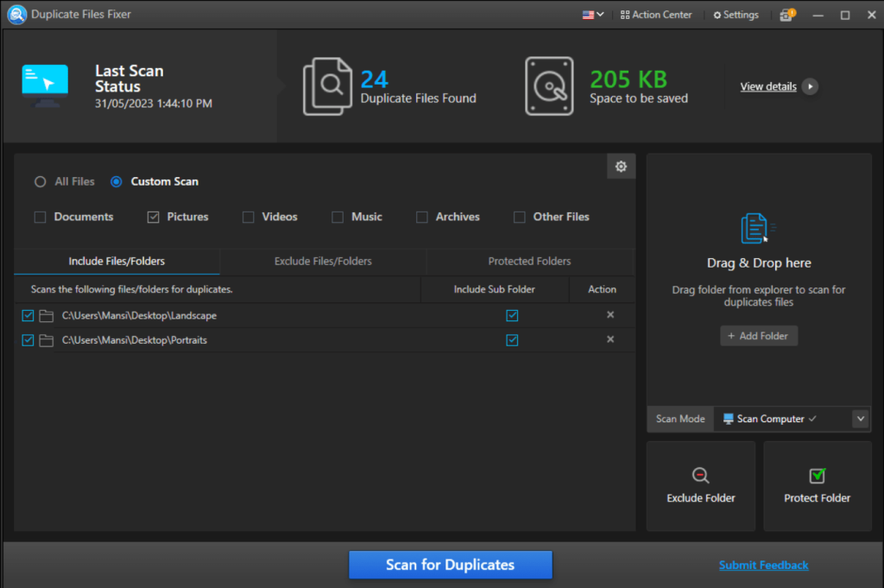Open the Submit Feedback link
884x588 pixels.
[x=763, y=565]
